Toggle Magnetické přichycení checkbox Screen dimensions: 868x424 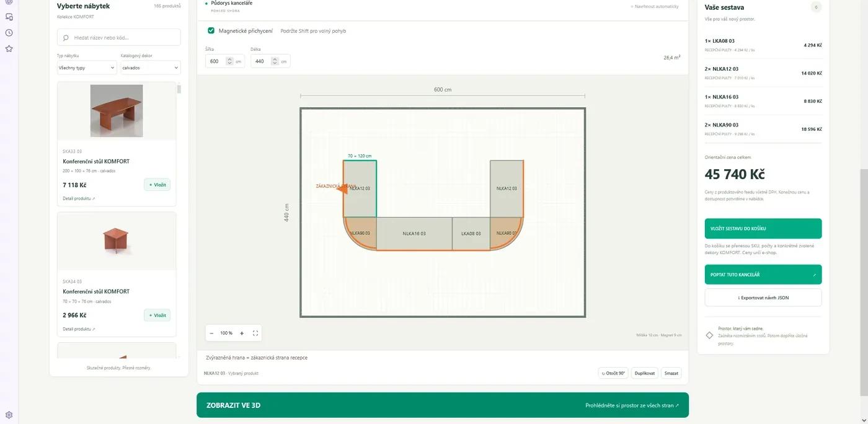click(211, 30)
